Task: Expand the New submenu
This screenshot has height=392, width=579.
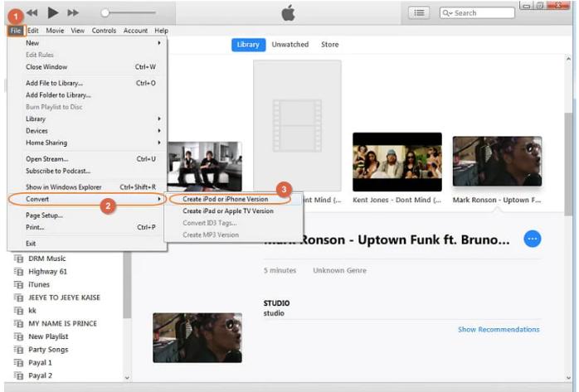Action: tap(87, 43)
